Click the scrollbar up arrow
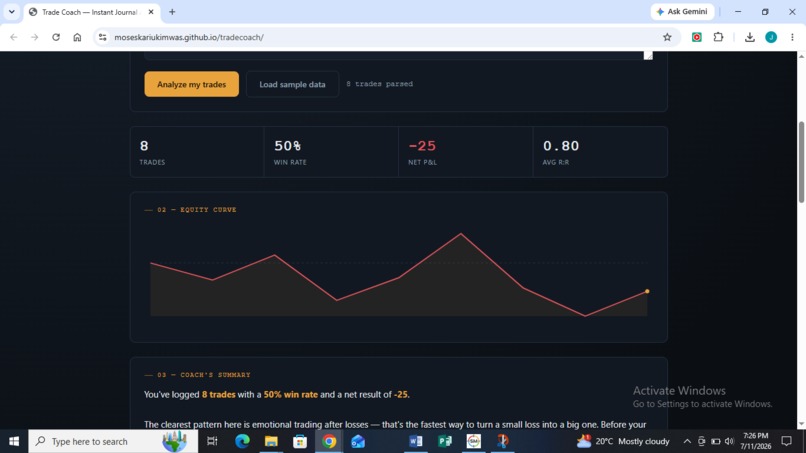 pyautogui.click(x=801, y=56)
